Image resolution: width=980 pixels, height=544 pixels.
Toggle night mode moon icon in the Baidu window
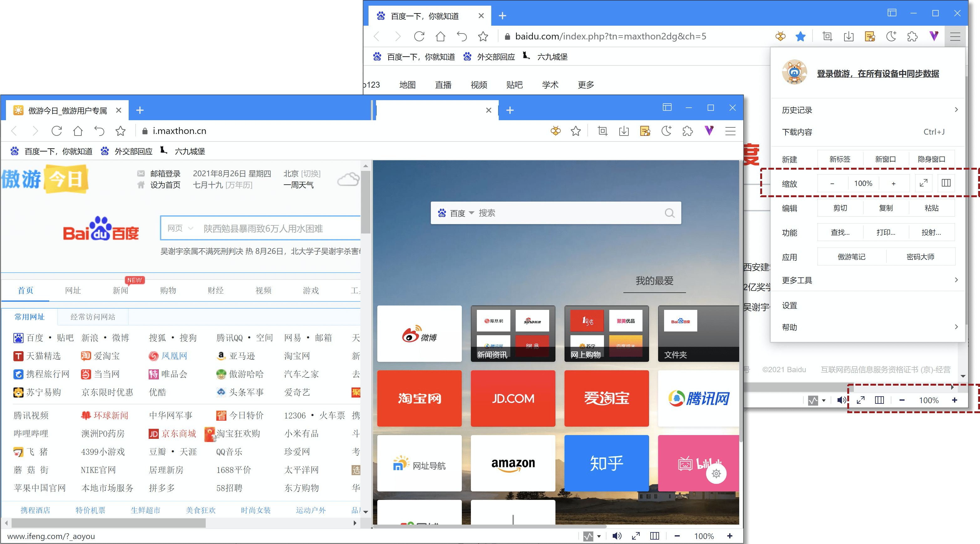[x=891, y=37]
